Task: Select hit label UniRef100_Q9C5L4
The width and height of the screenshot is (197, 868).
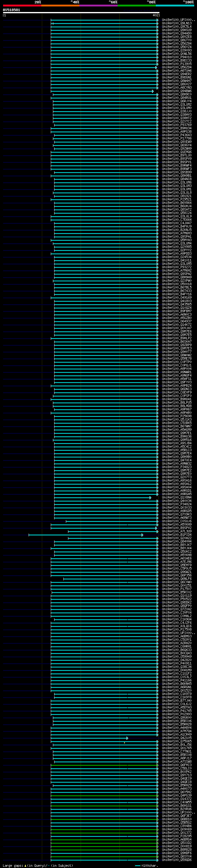Action: tap(177, 26)
